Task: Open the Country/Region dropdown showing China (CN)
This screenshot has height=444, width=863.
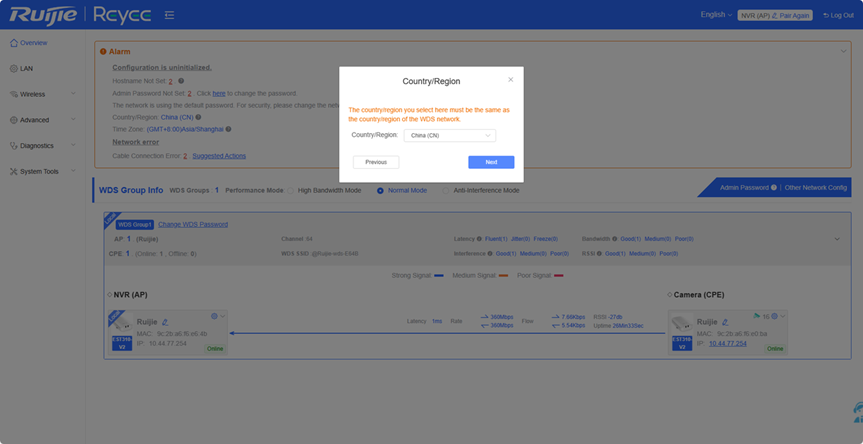Action: click(x=450, y=135)
